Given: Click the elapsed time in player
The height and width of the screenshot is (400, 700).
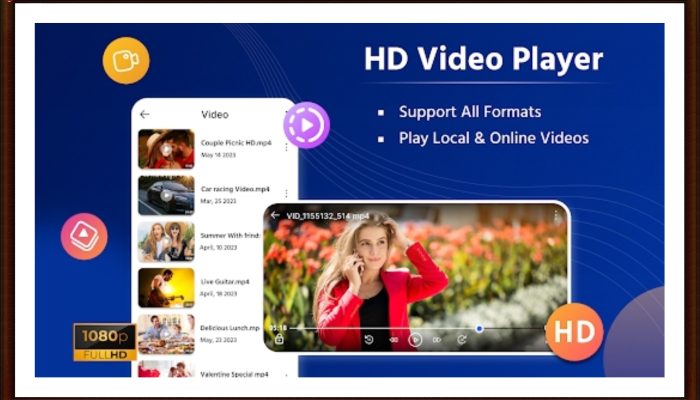Looking at the screenshot, I should 277,329.
